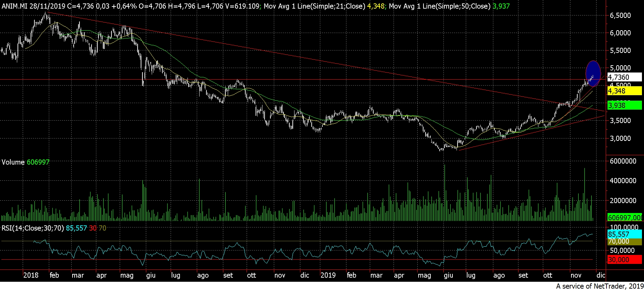Click the nov label between ott and dic 2018
This screenshot has width=644, height=290.
[280, 275]
